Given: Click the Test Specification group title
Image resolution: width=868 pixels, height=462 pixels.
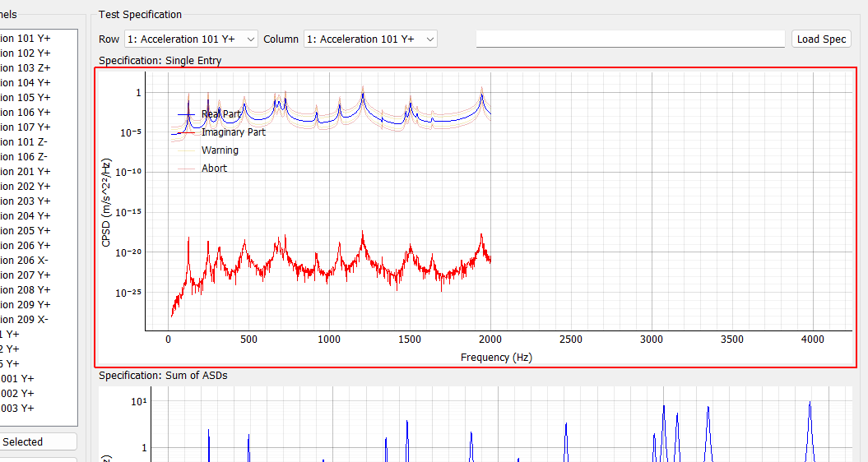Looking at the screenshot, I should 140,14.
